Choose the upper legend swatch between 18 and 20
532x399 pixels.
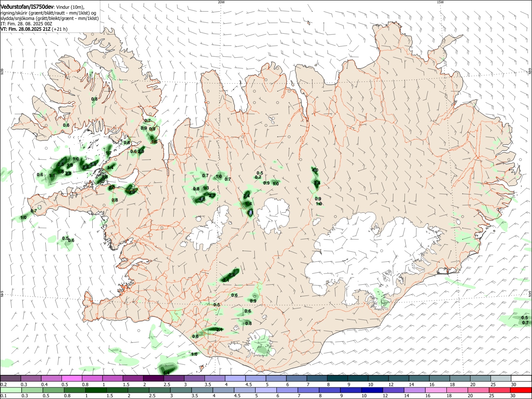[460, 378]
